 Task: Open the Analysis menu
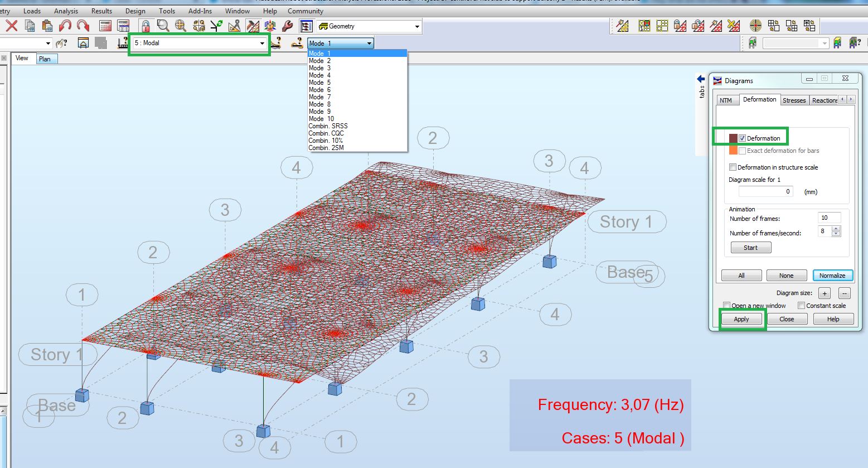(66, 11)
